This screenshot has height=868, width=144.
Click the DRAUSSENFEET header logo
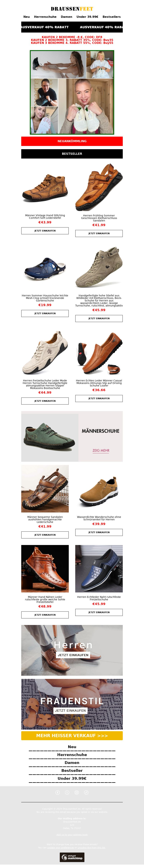[72, 9]
